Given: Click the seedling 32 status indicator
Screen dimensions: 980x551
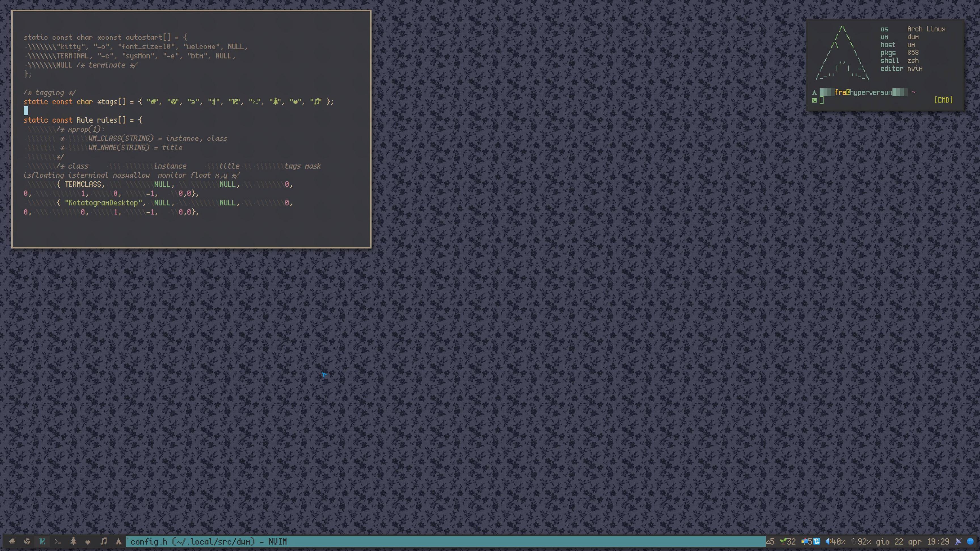Looking at the screenshot, I should (x=787, y=541).
